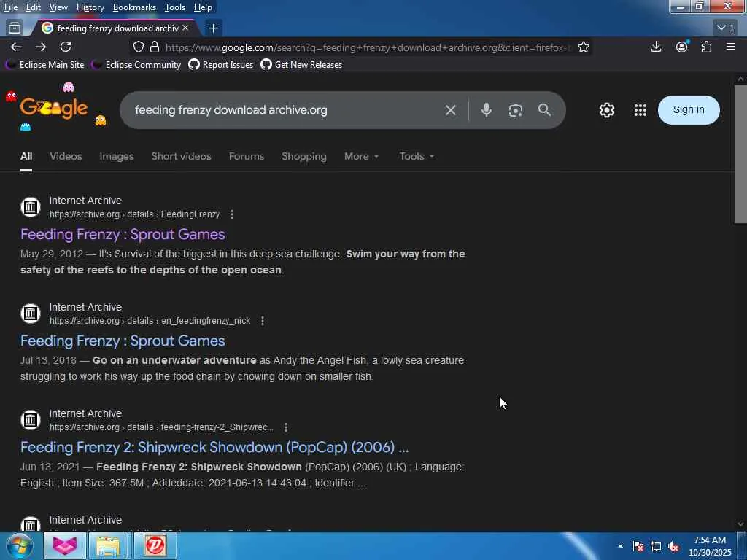
Task: Go back to the previous page
Action: [16, 47]
